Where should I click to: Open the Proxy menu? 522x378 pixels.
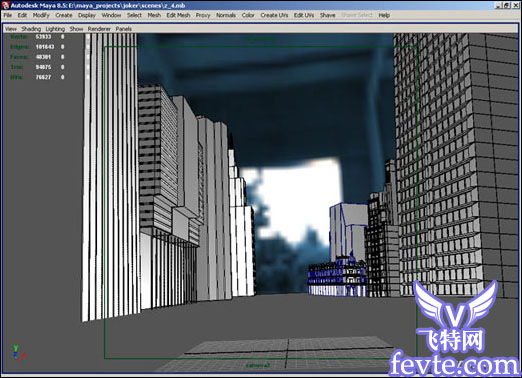(x=203, y=15)
